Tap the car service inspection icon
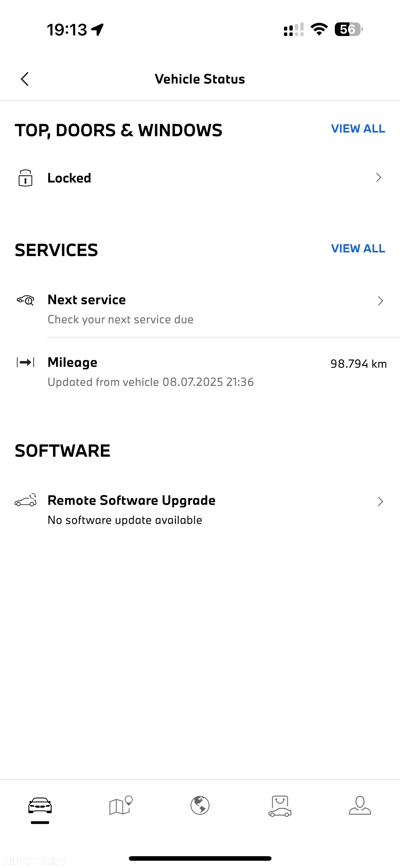400x868 pixels. 26,300
